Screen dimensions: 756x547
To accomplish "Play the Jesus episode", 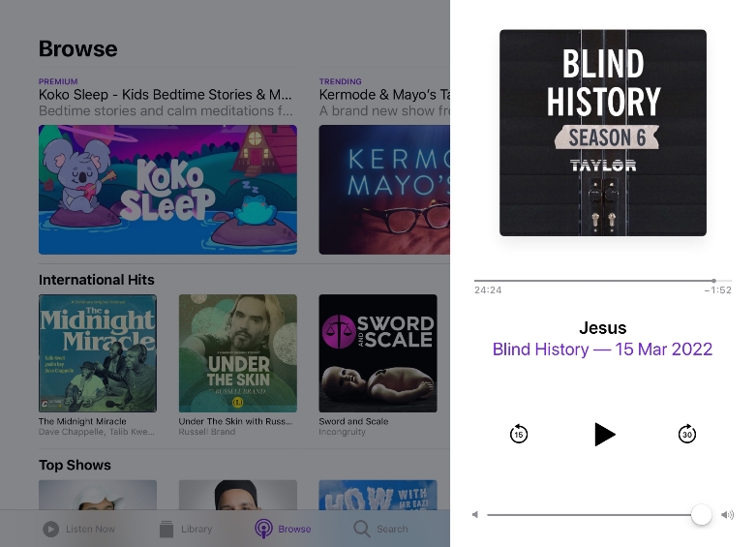I will tap(604, 434).
